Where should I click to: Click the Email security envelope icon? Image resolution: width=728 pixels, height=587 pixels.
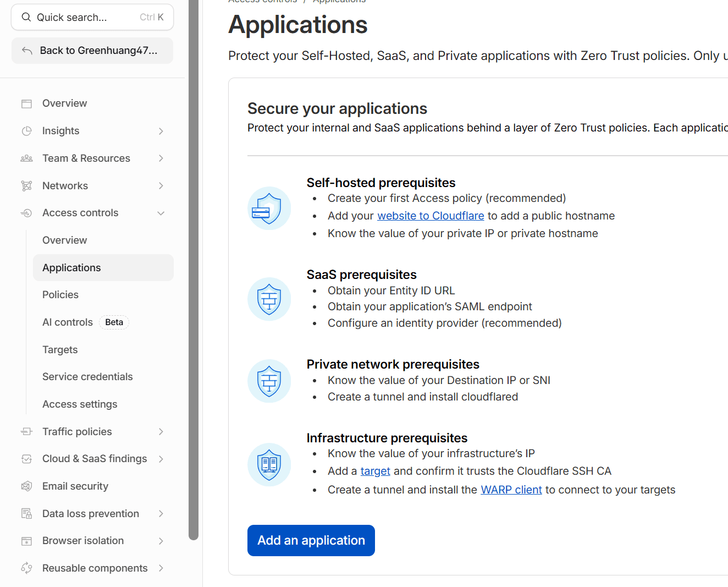point(26,486)
